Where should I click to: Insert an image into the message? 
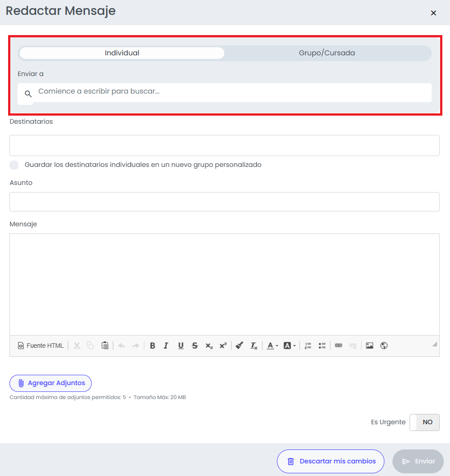tap(370, 346)
